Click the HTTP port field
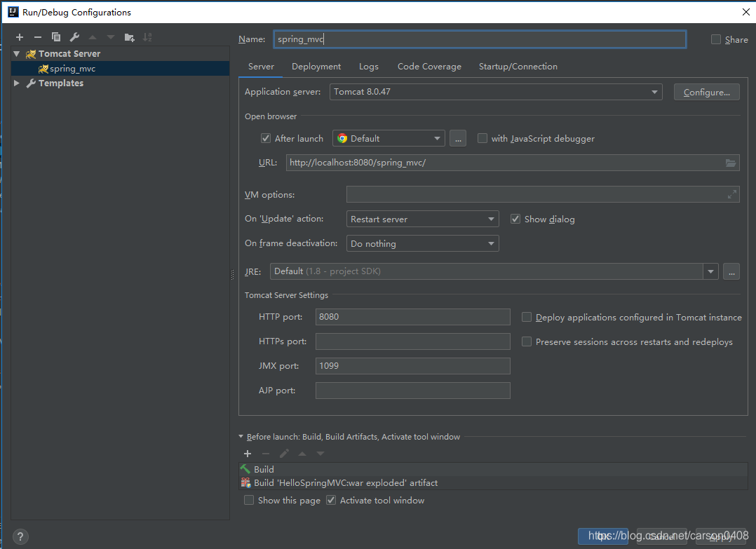This screenshot has width=756, height=549. [412, 317]
